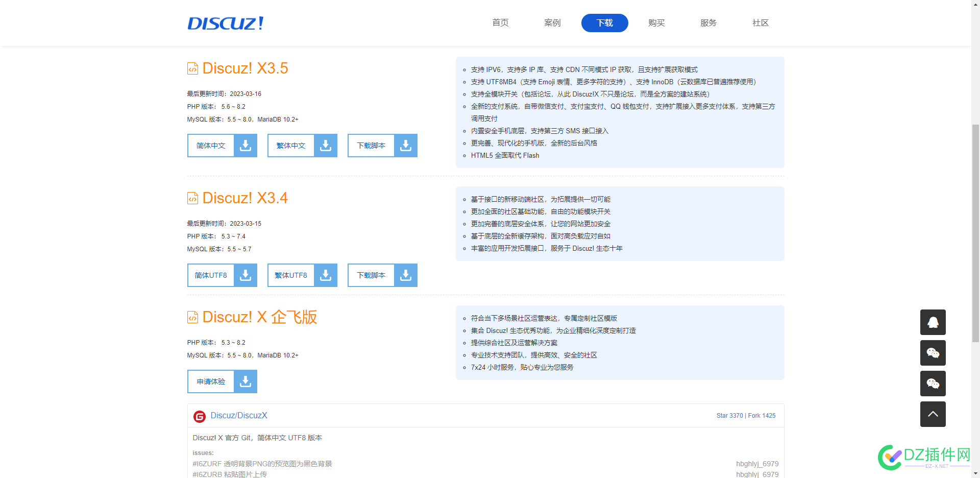Click text 最后更新时间: 2023-03-15
Screen dimensions: 980x478
coord(224,224)
